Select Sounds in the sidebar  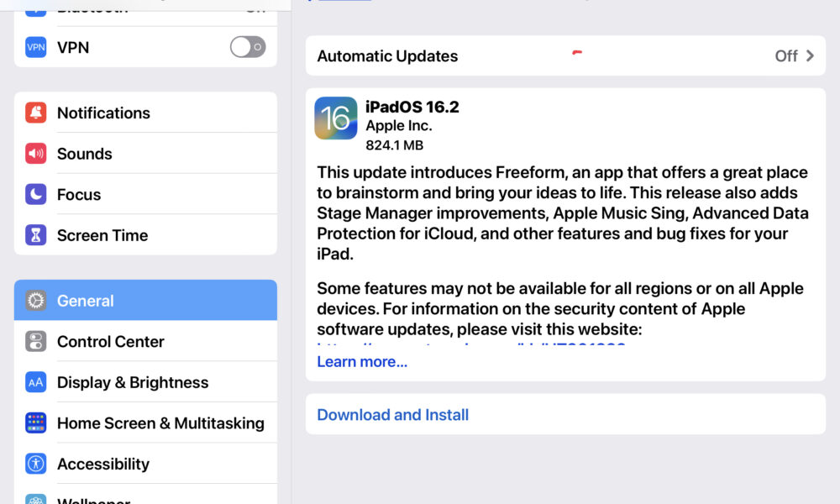[145, 154]
